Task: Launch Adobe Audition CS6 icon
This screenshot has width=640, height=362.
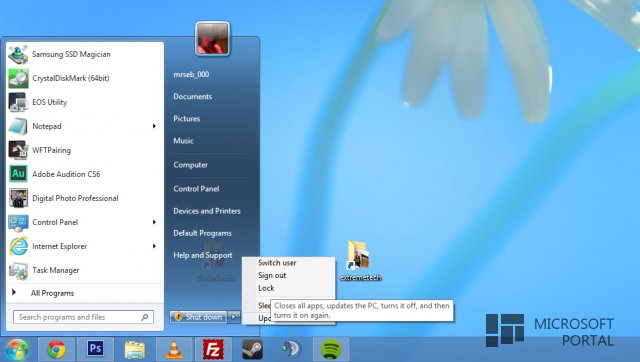Action: (x=18, y=174)
